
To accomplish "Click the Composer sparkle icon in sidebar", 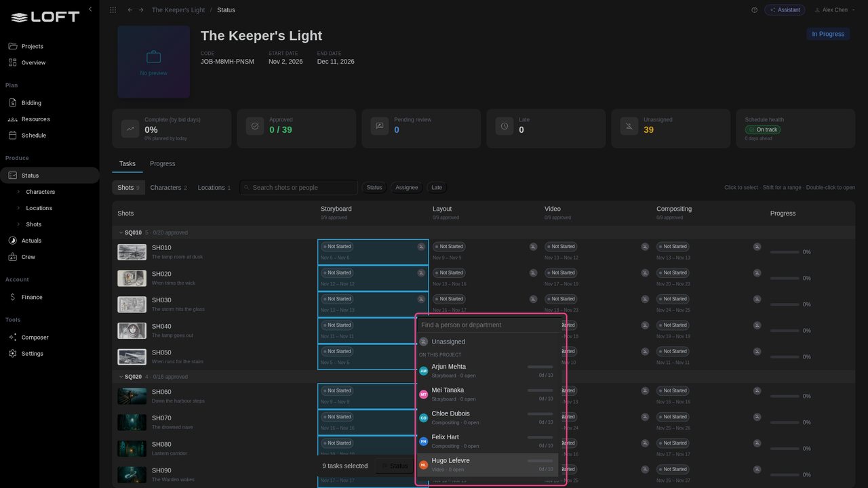I will (x=12, y=338).
